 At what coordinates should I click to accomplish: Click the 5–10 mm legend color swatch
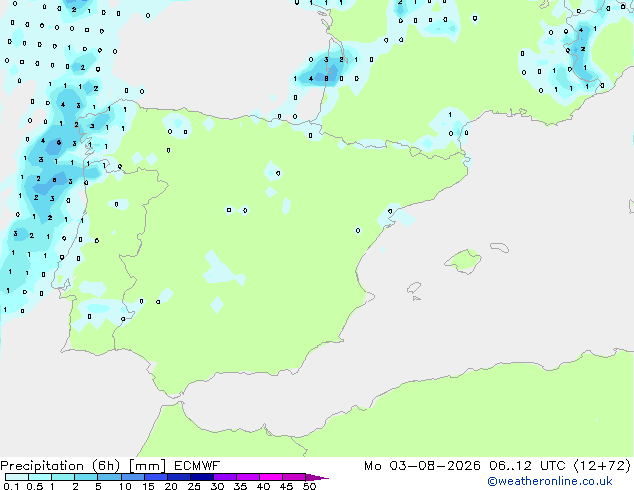(109, 477)
